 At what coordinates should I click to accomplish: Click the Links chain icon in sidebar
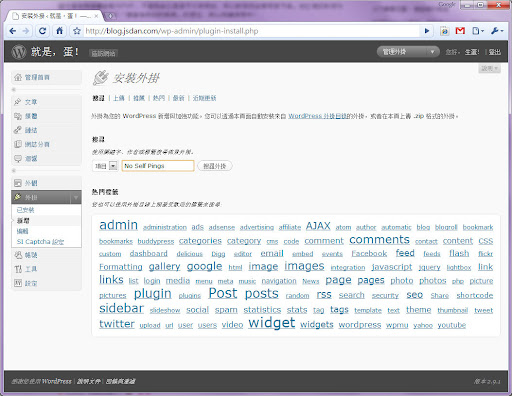pyautogui.click(x=18, y=130)
